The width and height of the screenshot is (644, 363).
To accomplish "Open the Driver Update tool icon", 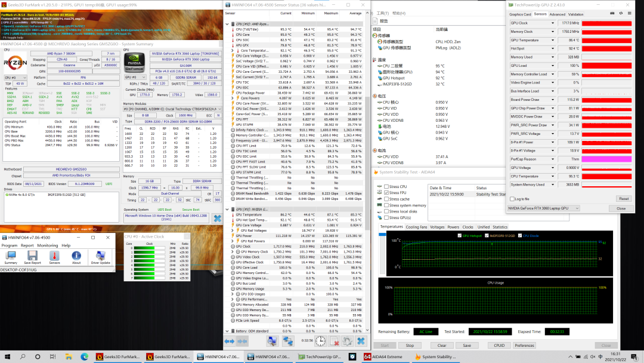I will [100, 257].
